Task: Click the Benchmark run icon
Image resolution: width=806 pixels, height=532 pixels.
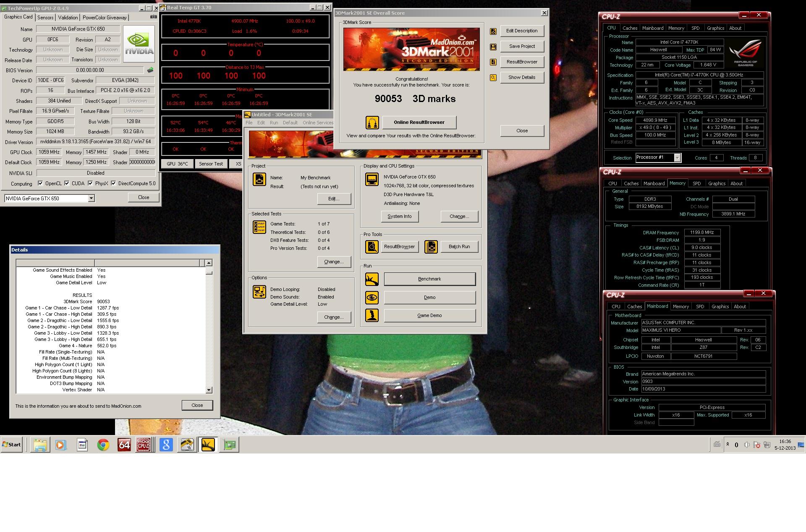Action: (372, 279)
